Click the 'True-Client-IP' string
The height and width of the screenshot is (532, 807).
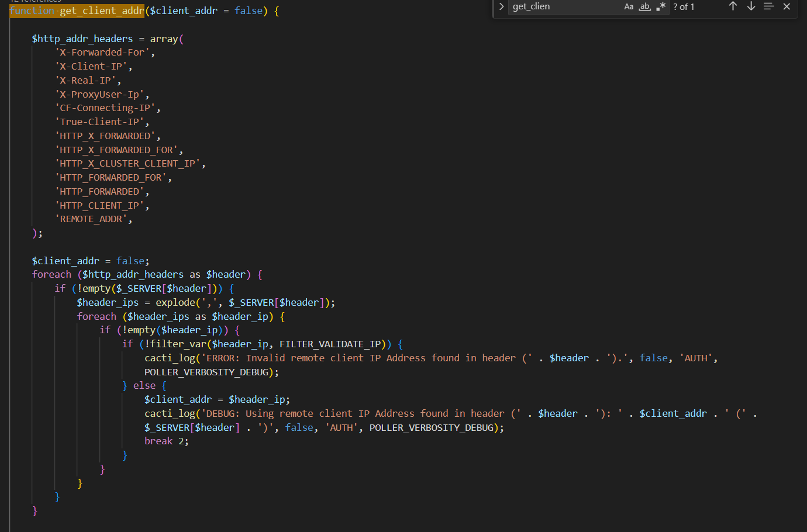[99, 122]
